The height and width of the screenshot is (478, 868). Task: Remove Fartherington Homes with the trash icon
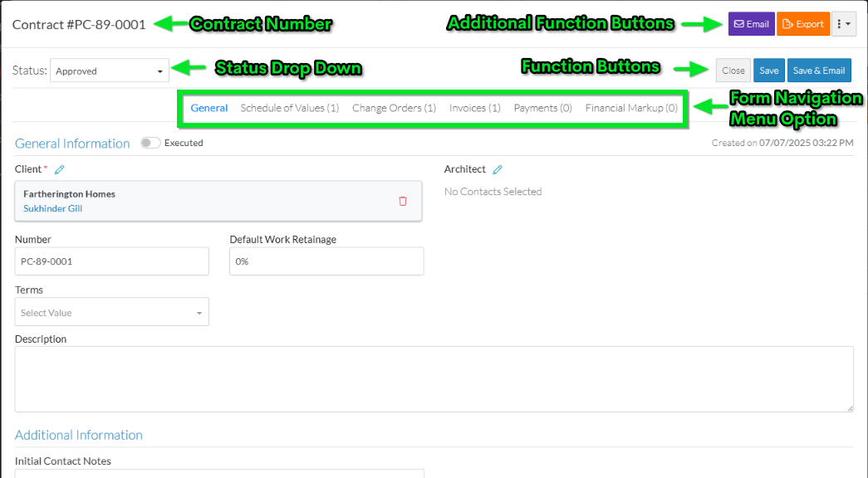[403, 202]
